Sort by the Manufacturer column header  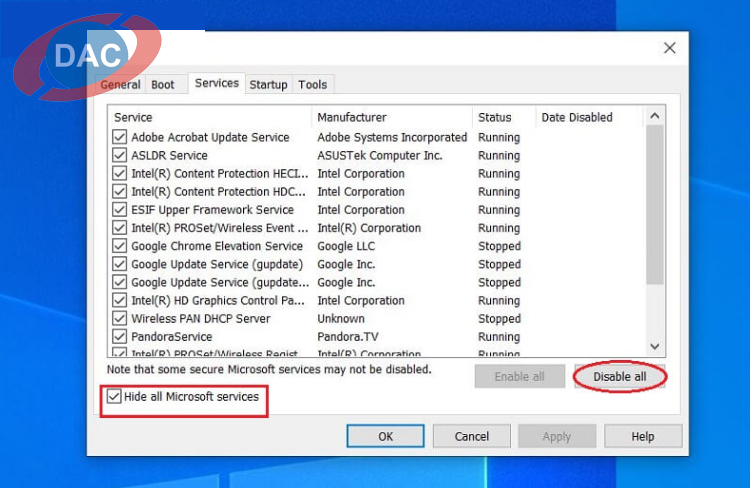coord(392,117)
